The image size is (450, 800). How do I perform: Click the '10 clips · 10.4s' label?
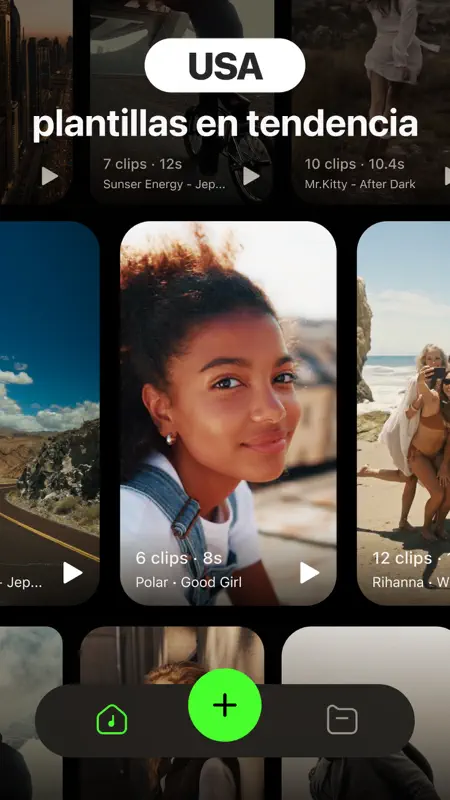pos(355,164)
